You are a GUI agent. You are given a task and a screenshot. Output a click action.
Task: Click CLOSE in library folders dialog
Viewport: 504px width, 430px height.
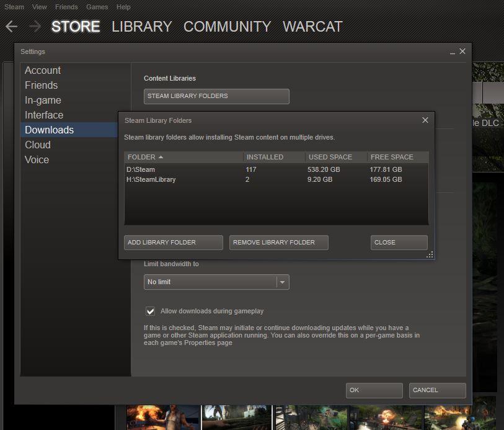399,243
